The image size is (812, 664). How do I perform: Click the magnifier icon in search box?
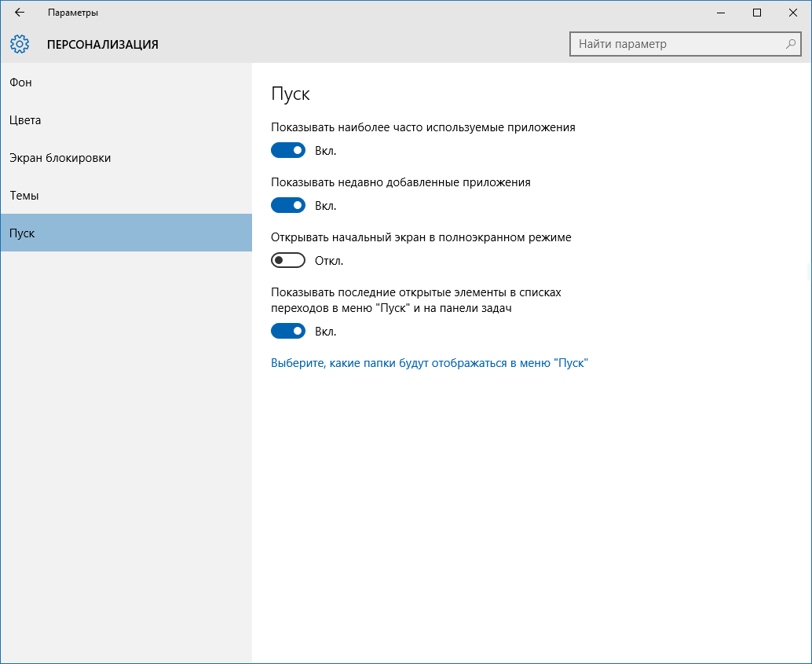[x=791, y=44]
